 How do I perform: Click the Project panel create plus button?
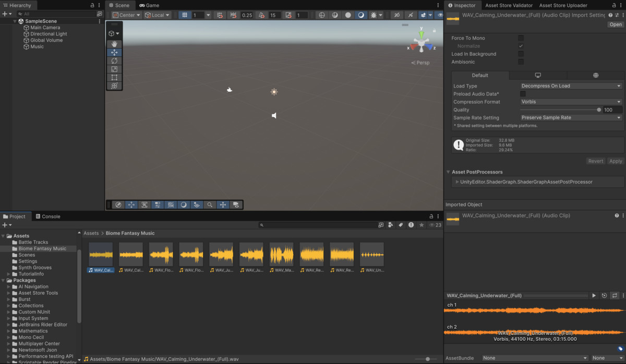click(6, 225)
